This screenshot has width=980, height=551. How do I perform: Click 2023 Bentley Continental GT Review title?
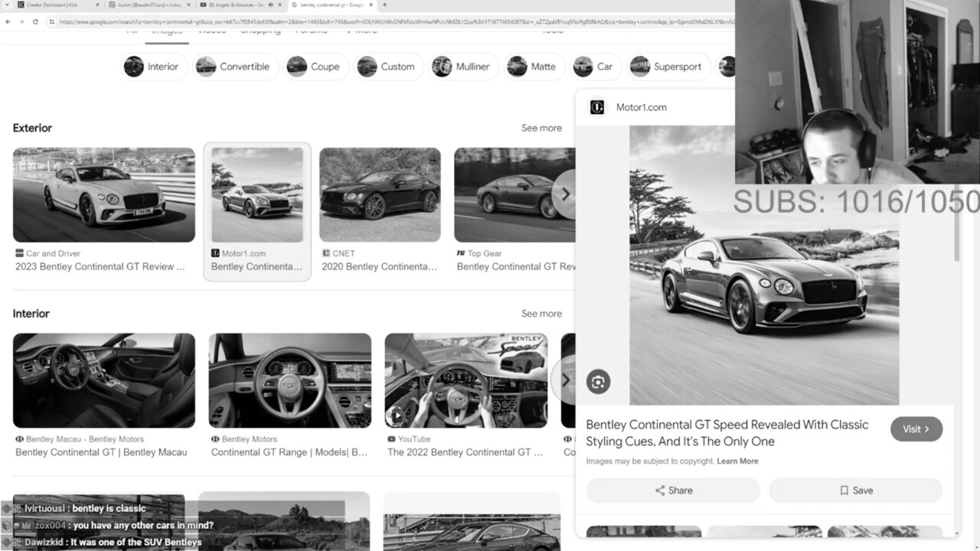click(100, 266)
